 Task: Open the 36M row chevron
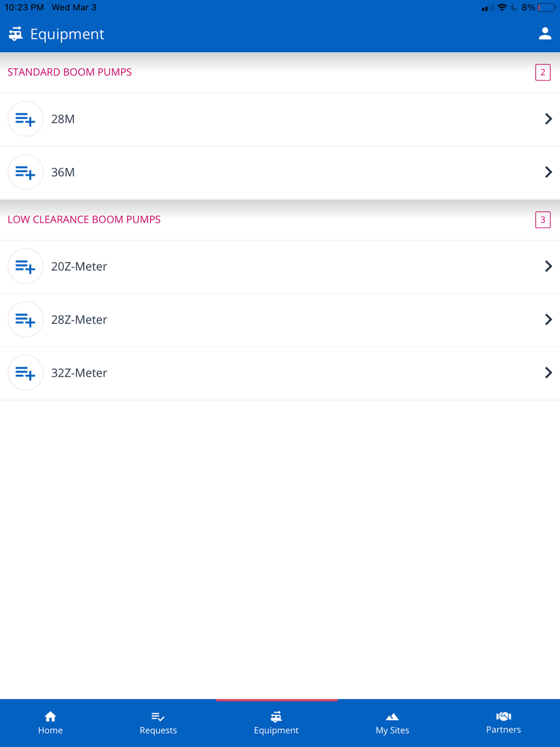pyautogui.click(x=548, y=172)
